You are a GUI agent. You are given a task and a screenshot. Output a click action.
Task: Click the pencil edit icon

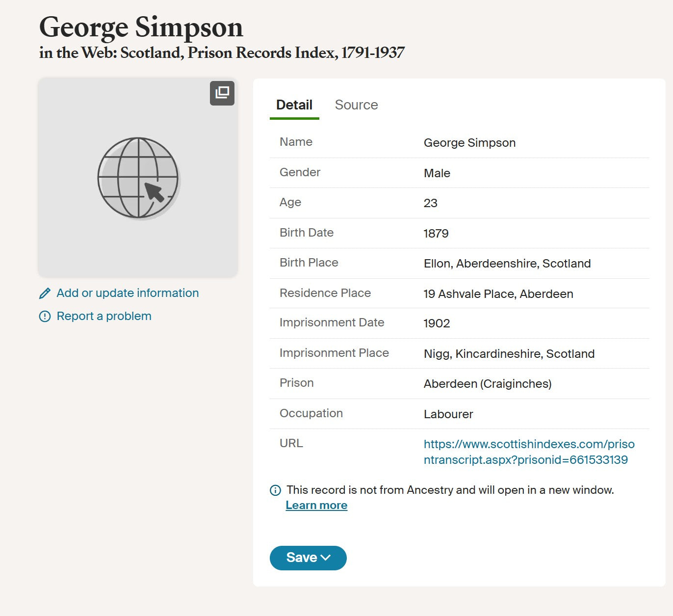[x=45, y=294]
